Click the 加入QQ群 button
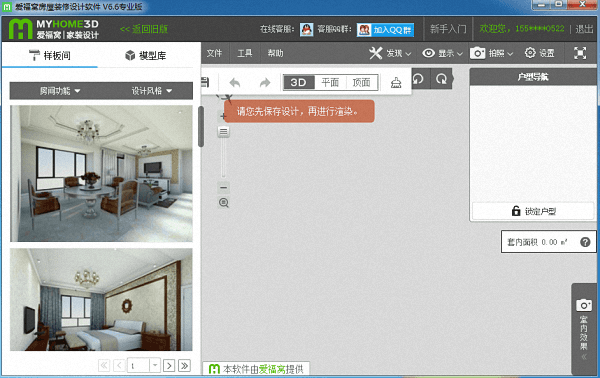Image resolution: width=600 pixels, height=378 pixels. pos(385,30)
